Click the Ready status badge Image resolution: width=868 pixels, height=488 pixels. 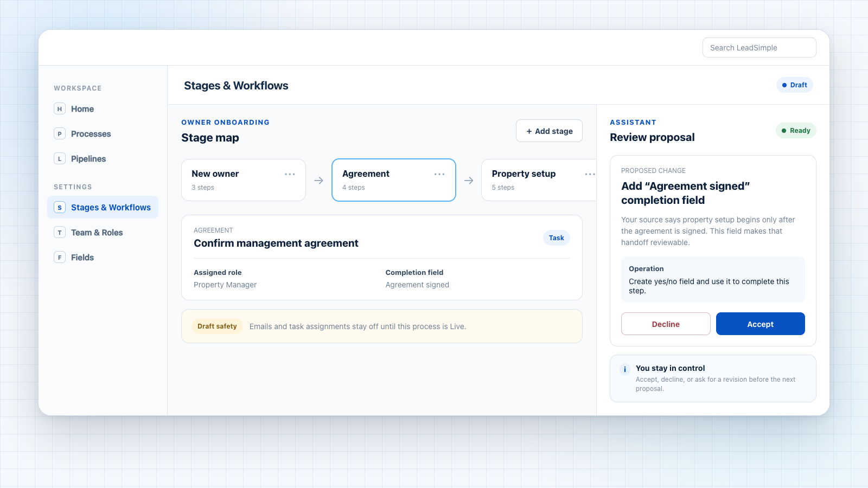pos(796,131)
